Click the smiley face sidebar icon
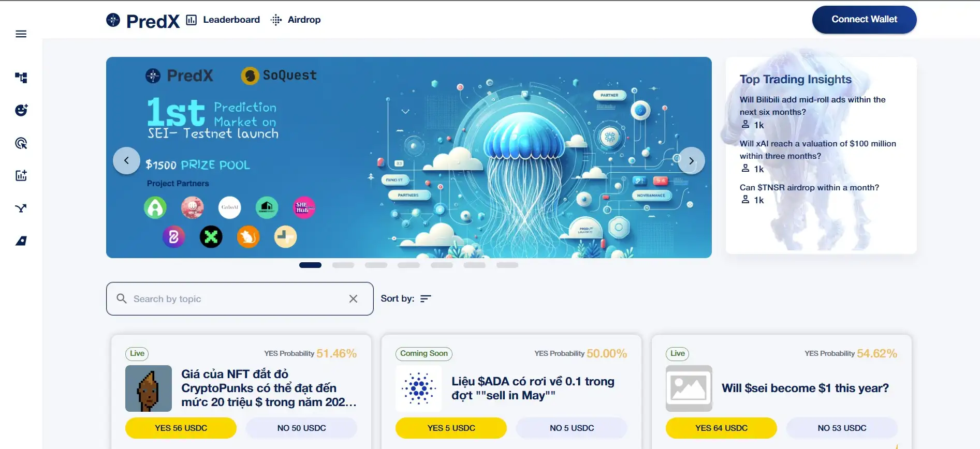The height and width of the screenshot is (449, 980). [x=21, y=110]
